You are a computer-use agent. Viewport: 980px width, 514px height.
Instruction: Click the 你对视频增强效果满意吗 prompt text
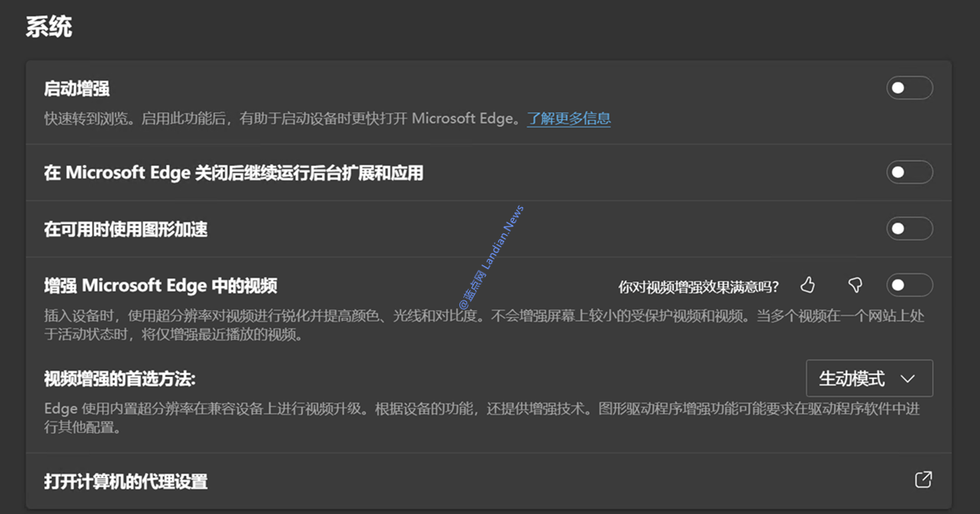699,287
